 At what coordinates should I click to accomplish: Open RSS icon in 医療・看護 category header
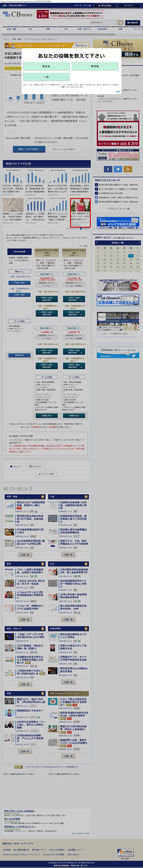pyautogui.click(x=42, y=497)
